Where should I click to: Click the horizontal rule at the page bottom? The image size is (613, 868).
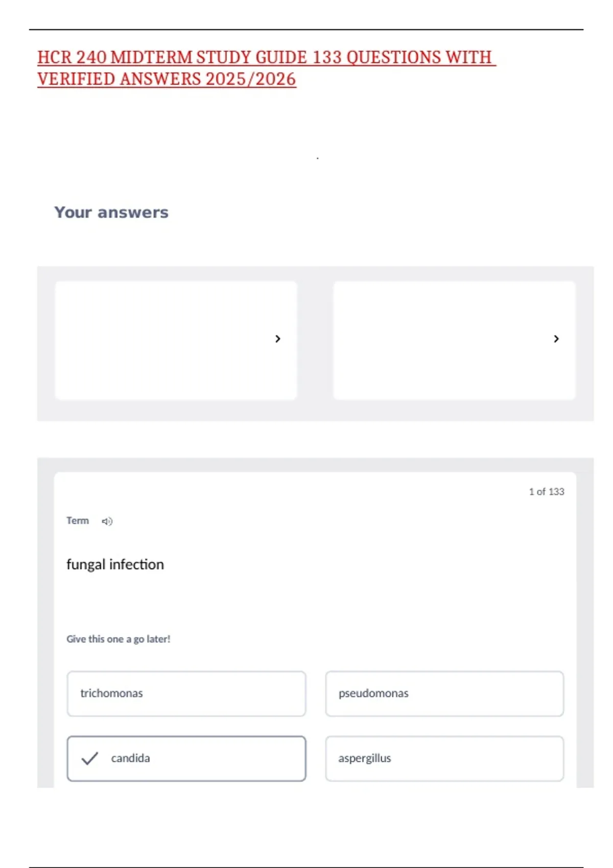point(306,867)
